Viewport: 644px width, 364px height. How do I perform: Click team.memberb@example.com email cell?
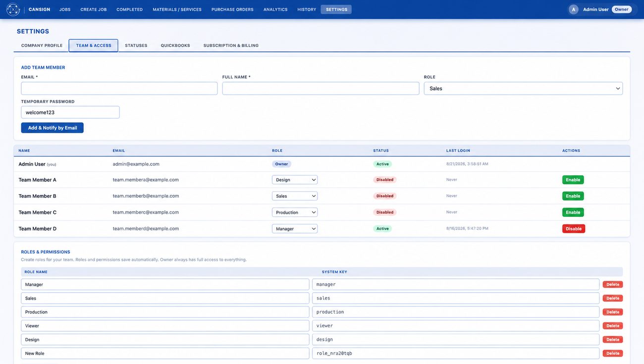[x=146, y=196]
